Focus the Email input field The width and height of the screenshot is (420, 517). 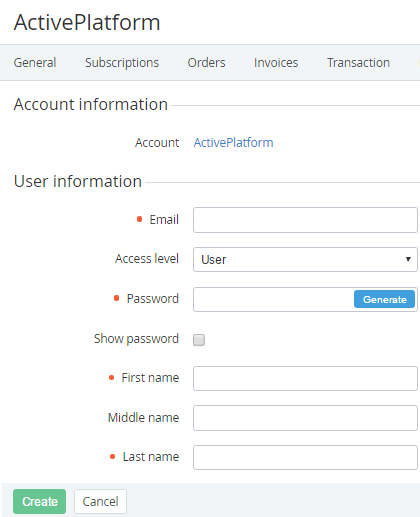pyautogui.click(x=305, y=220)
